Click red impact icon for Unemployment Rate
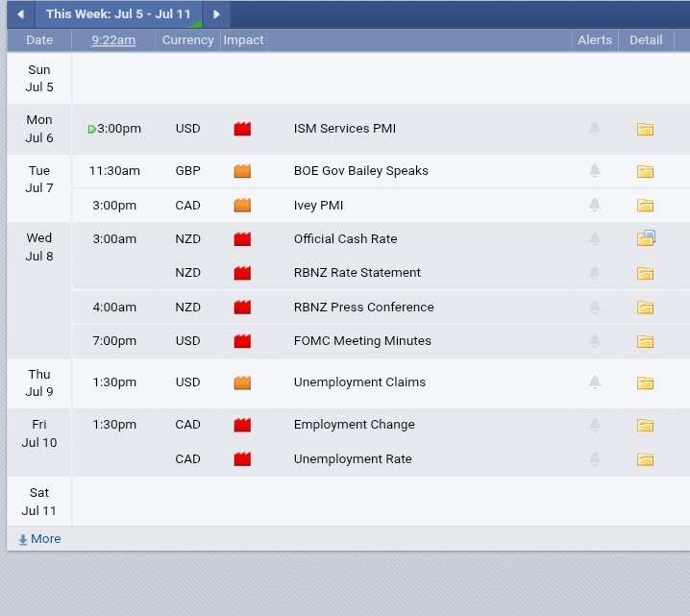This screenshot has width=690, height=616. point(242,459)
